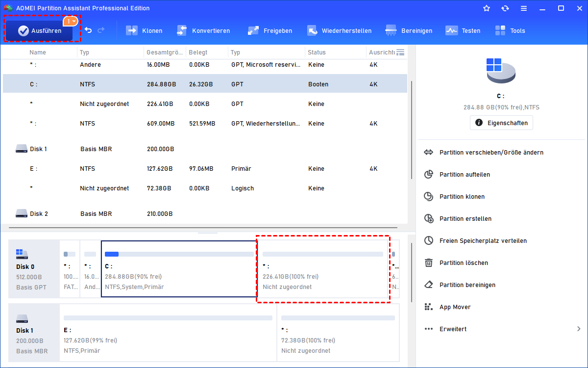This screenshot has width=588, height=368.
Task: Open the Konvertieren toolbar tool
Action: [x=203, y=30]
